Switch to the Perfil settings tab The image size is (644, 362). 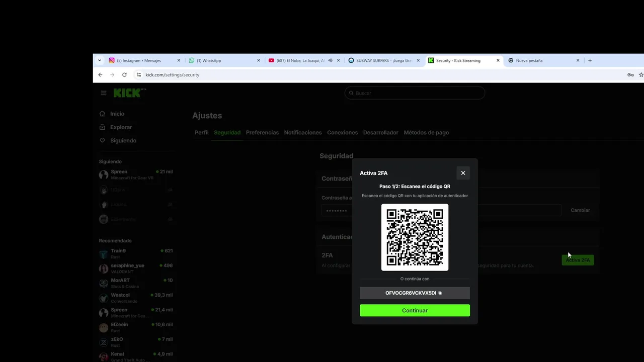201,133
